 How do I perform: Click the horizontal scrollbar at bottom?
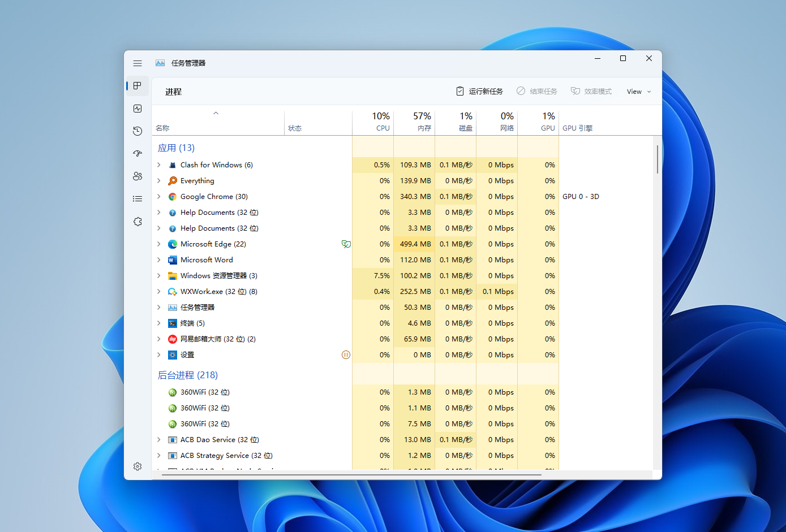pyautogui.click(x=351, y=475)
